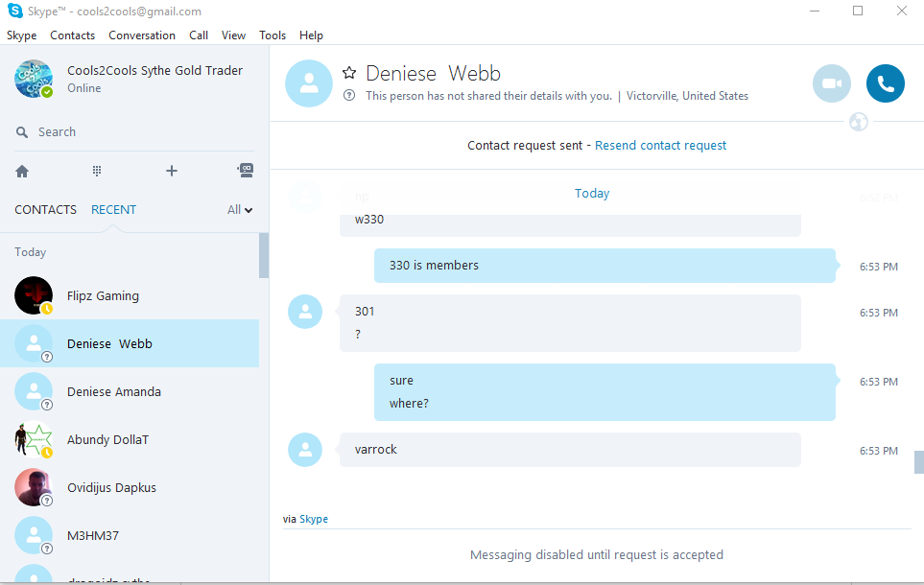Start a video call with Deniese Webb
This screenshot has width=924, height=585.
[832, 83]
